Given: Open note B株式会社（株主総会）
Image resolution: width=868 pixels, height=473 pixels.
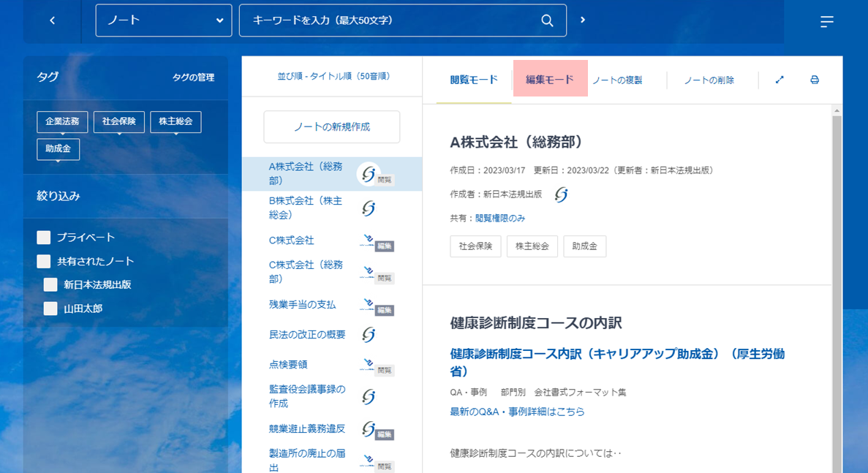Looking at the screenshot, I should 306,208.
